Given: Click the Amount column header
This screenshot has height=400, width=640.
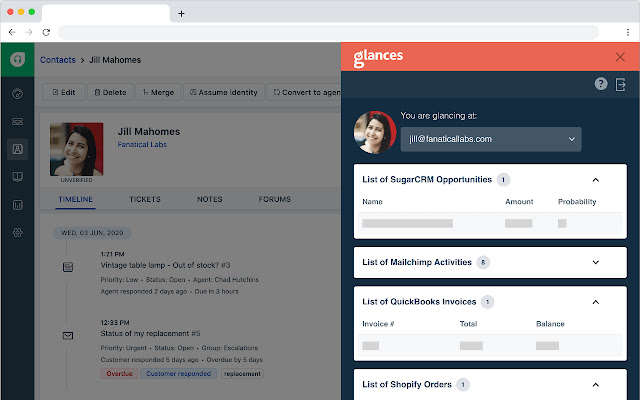Looking at the screenshot, I should coord(519,202).
